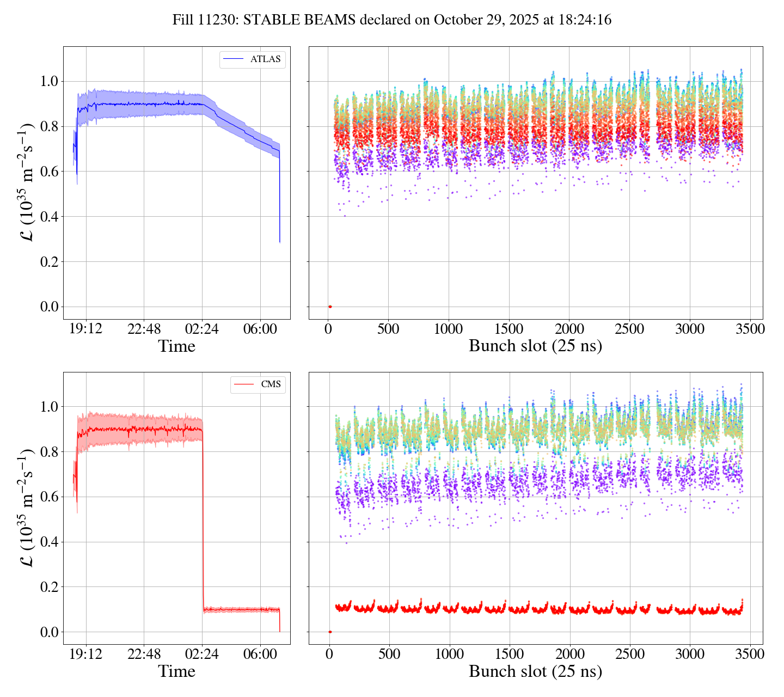This screenshot has width=784, height=697.
Task: Click the luminosity y-axis label of ATLAS plot
Action: click(x=27, y=182)
